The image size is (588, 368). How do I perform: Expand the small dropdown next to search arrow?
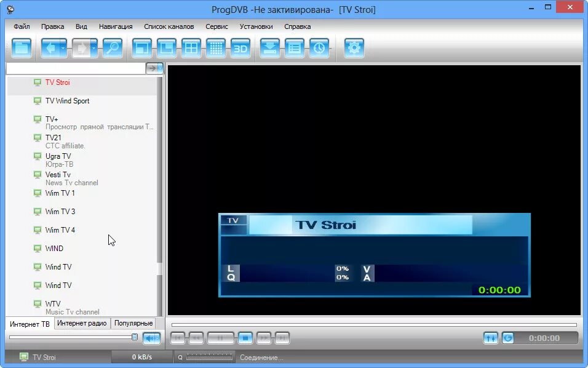tap(160, 68)
